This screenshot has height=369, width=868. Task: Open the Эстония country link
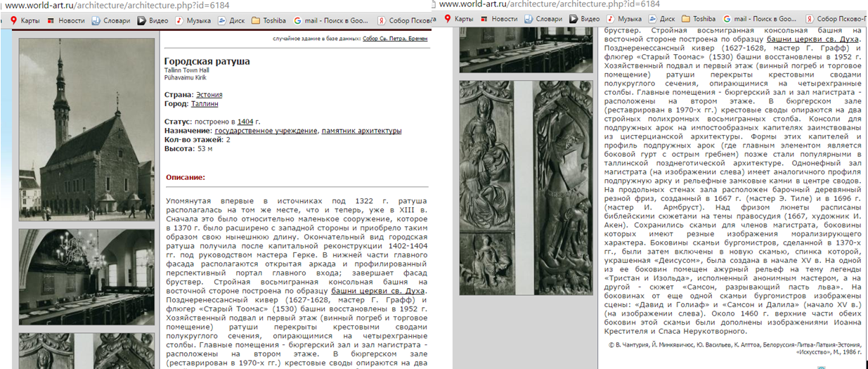[210, 94]
